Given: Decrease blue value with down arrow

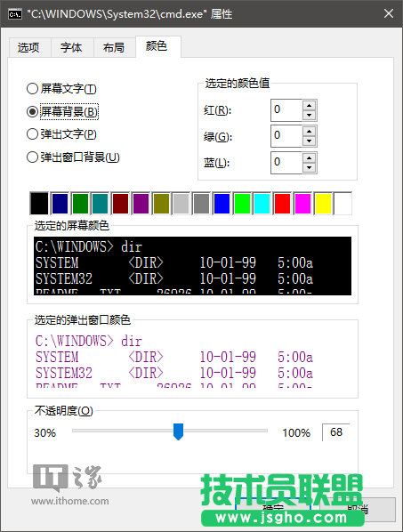Looking at the screenshot, I should pyautogui.click(x=309, y=167).
